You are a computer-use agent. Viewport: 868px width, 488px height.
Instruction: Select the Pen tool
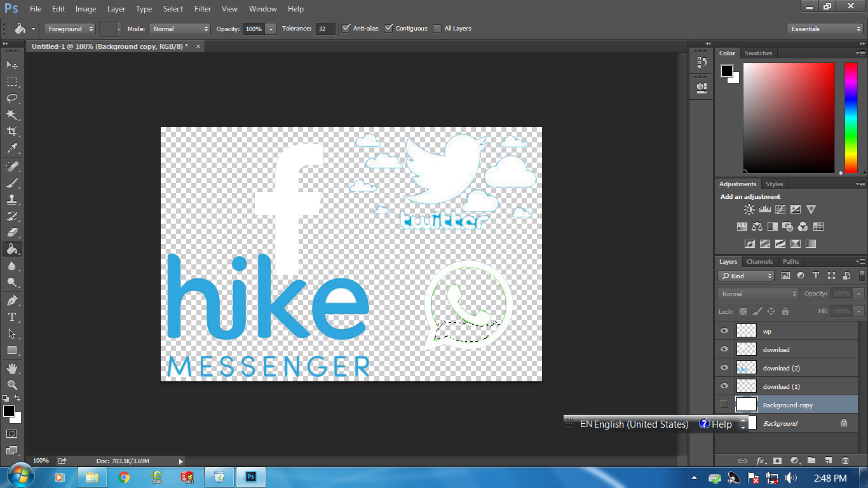(x=12, y=300)
